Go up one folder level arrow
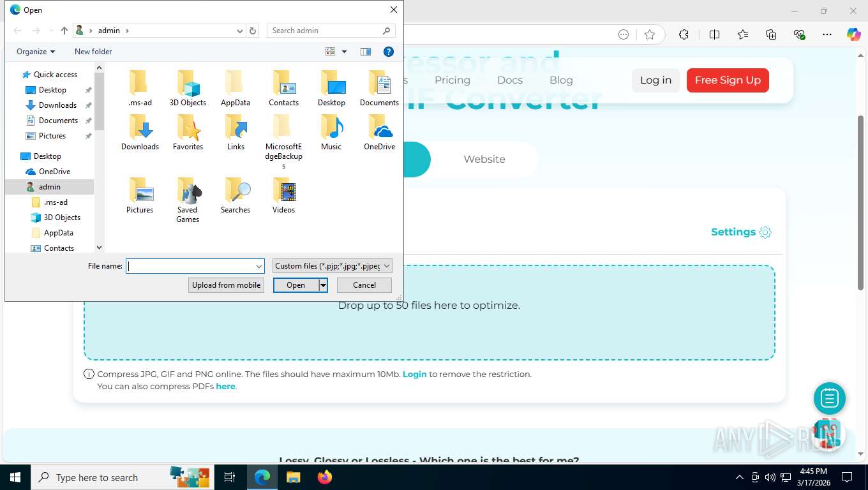Viewport: 868px width, 490px height. coord(64,31)
